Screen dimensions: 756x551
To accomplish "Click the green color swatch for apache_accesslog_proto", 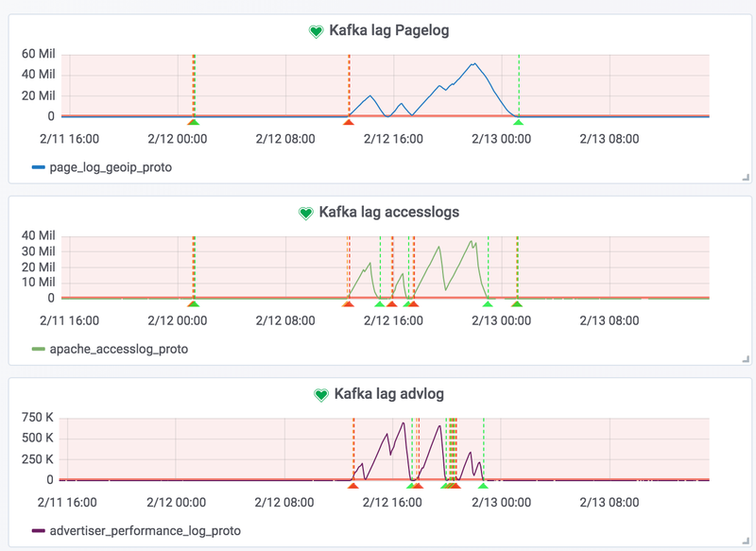I will (38, 349).
